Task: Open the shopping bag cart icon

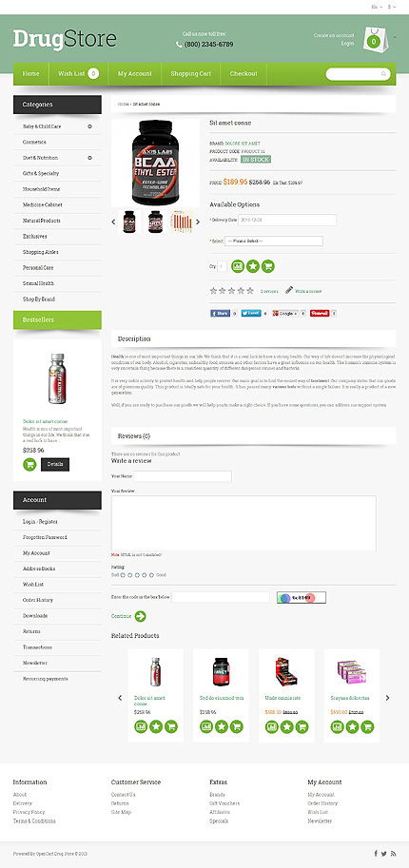Action: pos(374,40)
